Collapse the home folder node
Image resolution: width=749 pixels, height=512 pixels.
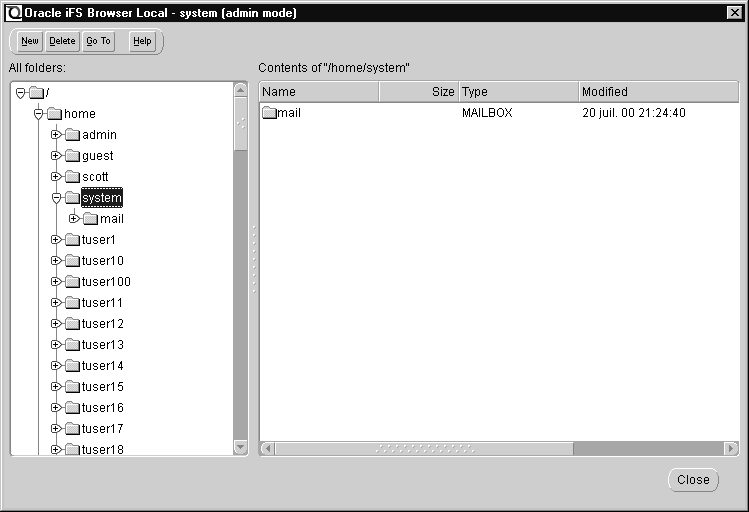click(x=39, y=114)
